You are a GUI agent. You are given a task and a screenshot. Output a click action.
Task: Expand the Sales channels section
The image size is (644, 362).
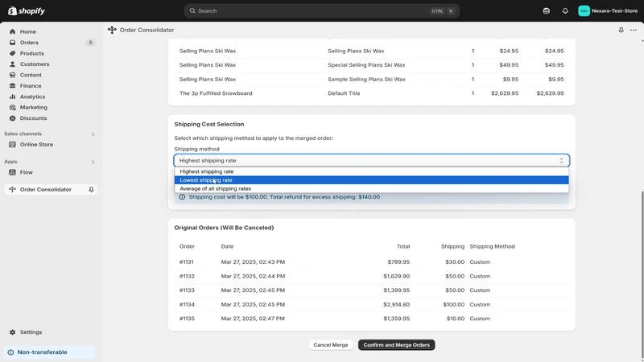(x=93, y=134)
